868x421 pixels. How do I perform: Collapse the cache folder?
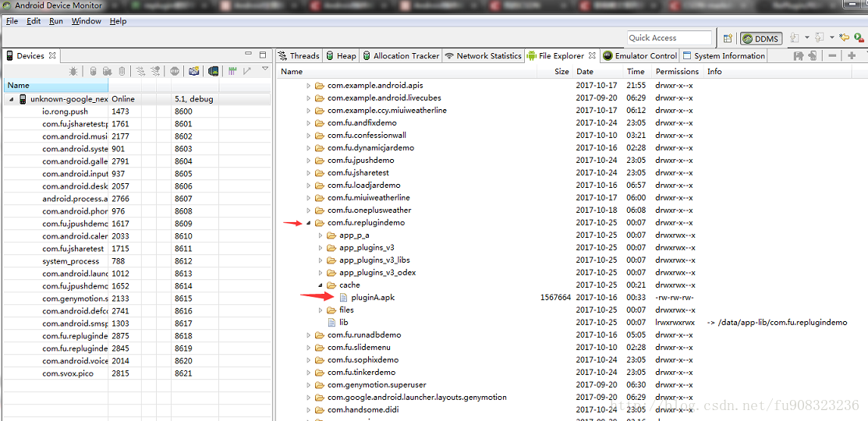coord(321,285)
